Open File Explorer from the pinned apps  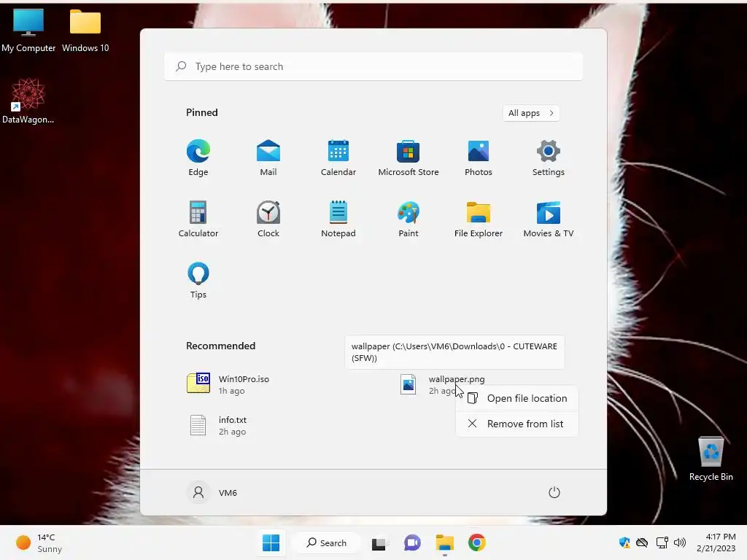[x=479, y=219]
